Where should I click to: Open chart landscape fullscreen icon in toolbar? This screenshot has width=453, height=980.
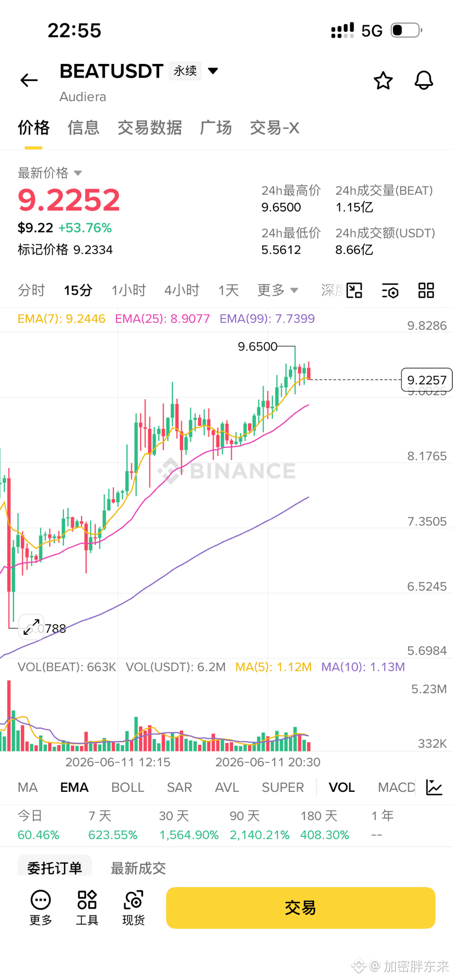pyautogui.click(x=355, y=290)
